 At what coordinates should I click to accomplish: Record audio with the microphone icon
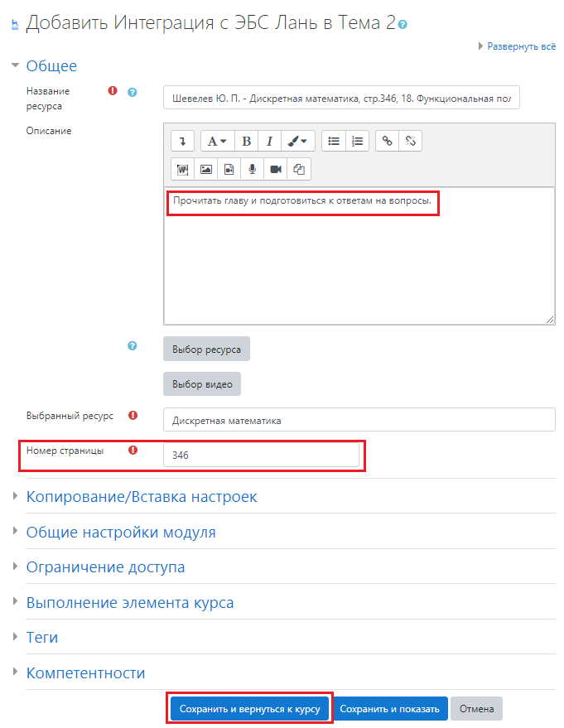click(253, 169)
